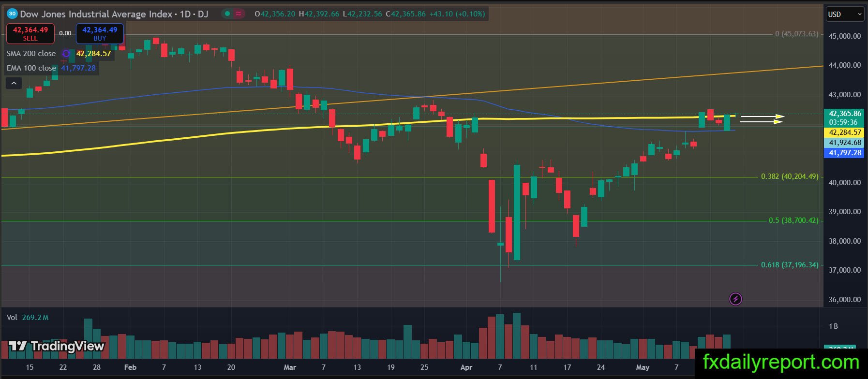Screen dimensions: 868x379
Task: Click the open value O42,356.20
Action: 275,14
